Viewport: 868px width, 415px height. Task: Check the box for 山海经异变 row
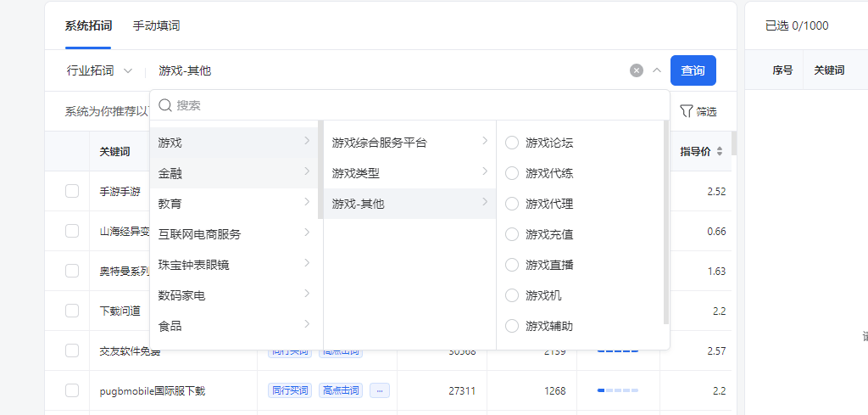pyautogui.click(x=72, y=231)
